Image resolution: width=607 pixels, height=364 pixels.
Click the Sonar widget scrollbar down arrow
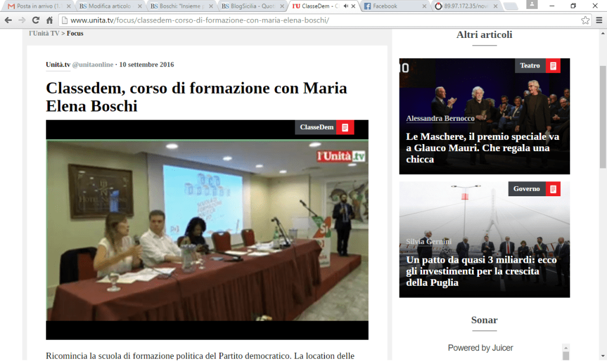(565, 356)
